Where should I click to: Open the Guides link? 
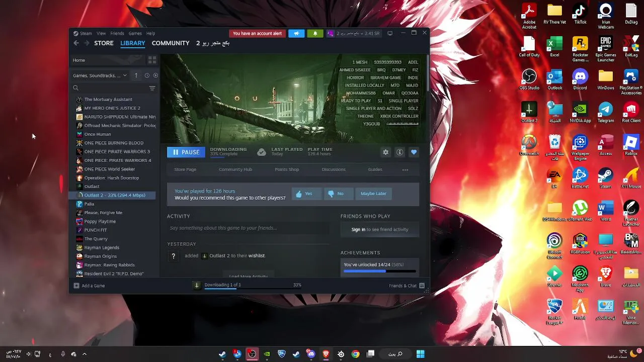375,169
